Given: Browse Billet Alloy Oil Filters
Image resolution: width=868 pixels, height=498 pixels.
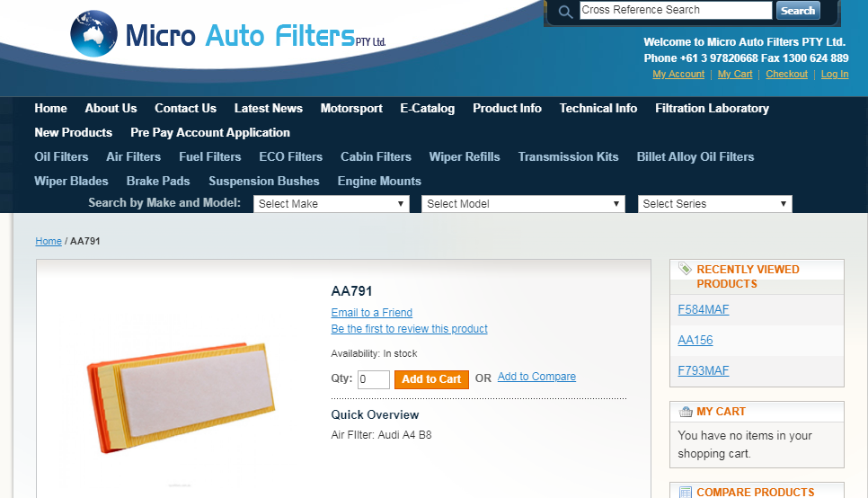Looking at the screenshot, I should click(695, 157).
